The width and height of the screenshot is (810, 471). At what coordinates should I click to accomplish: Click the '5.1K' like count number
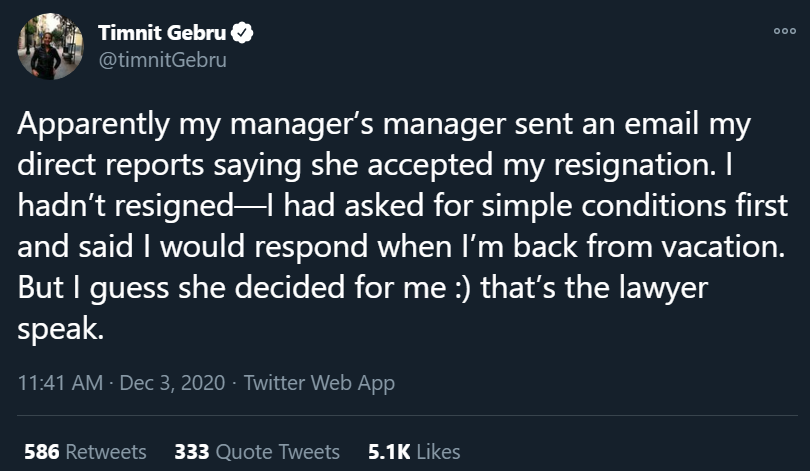click(x=389, y=452)
